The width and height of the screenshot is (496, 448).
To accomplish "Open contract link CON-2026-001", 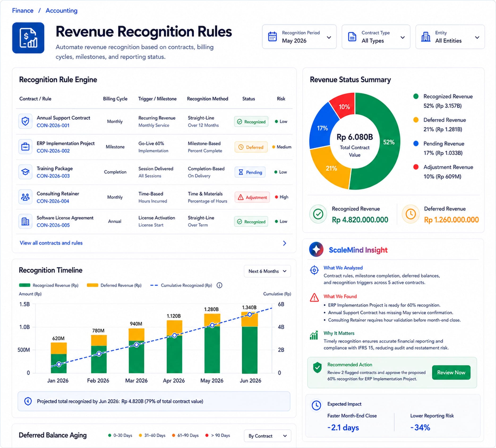I will [53, 125].
